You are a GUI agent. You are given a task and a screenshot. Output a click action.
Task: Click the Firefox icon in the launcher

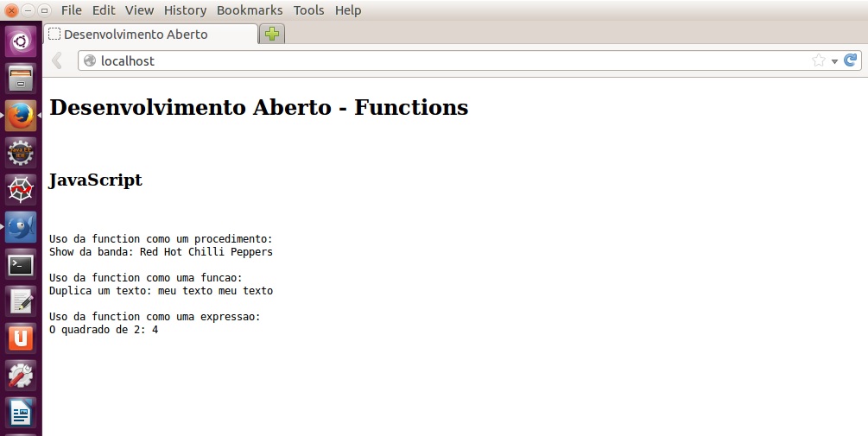(x=21, y=116)
